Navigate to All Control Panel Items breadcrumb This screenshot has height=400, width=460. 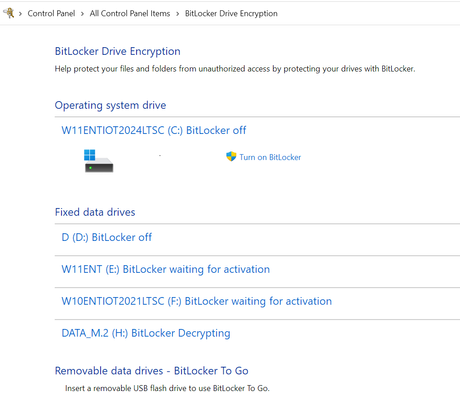tap(130, 13)
